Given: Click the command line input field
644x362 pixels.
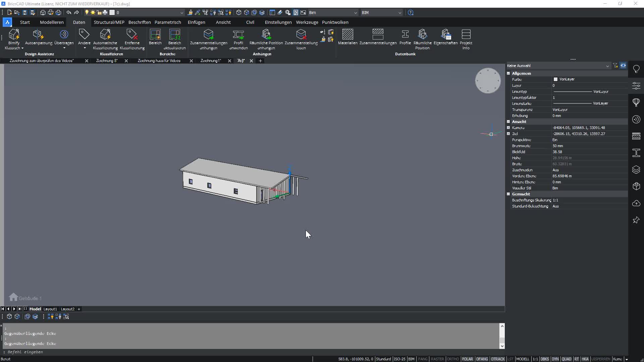Looking at the screenshot, I should tap(252, 352).
